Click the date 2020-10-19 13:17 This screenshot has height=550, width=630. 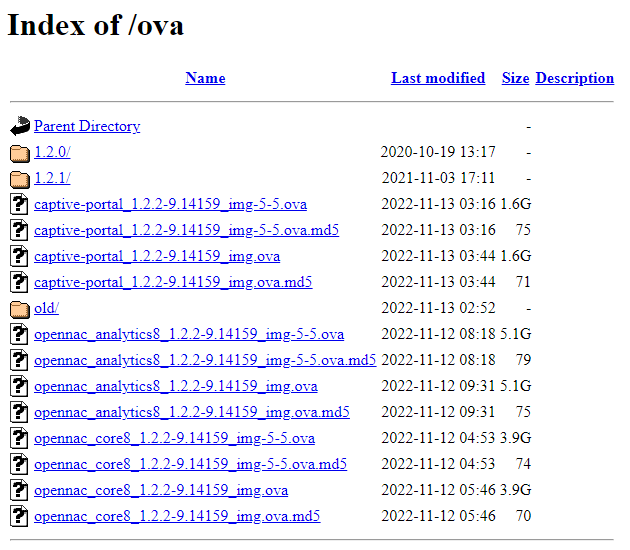point(438,152)
